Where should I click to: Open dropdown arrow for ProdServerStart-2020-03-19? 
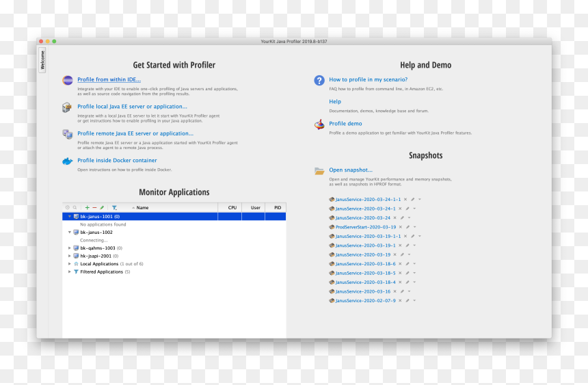(x=415, y=227)
